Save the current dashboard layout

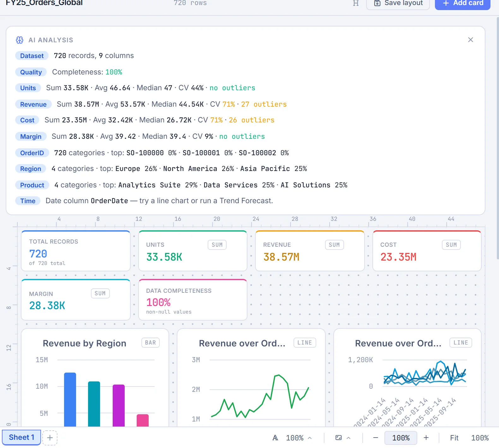pyautogui.click(x=398, y=3)
